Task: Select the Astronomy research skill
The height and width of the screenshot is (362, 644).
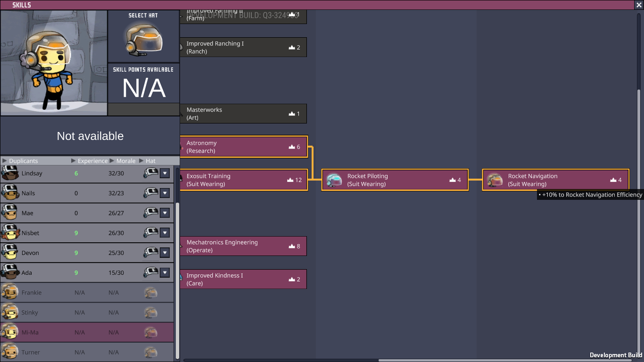Action: coord(243,147)
